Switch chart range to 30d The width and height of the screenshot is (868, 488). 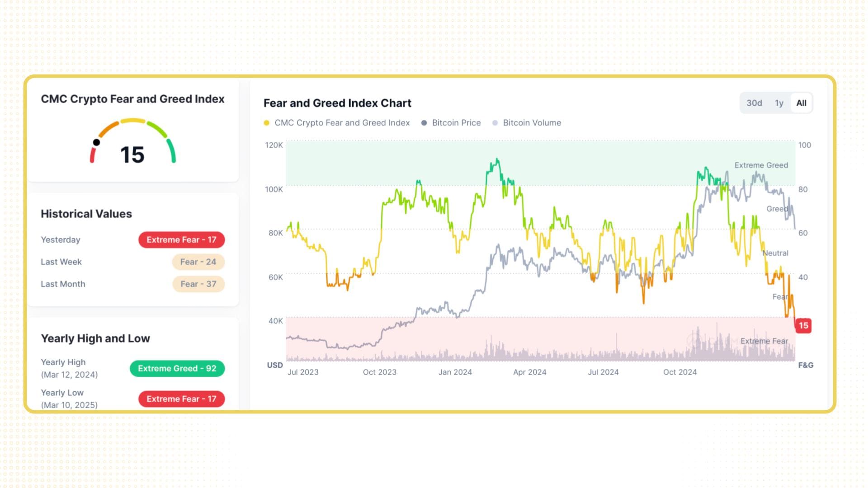point(754,103)
